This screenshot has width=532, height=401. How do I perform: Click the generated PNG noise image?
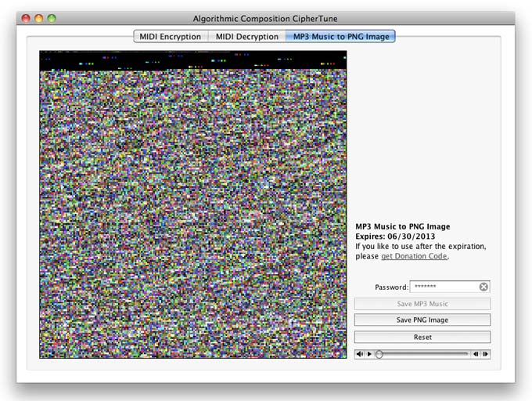click(193, 204)
